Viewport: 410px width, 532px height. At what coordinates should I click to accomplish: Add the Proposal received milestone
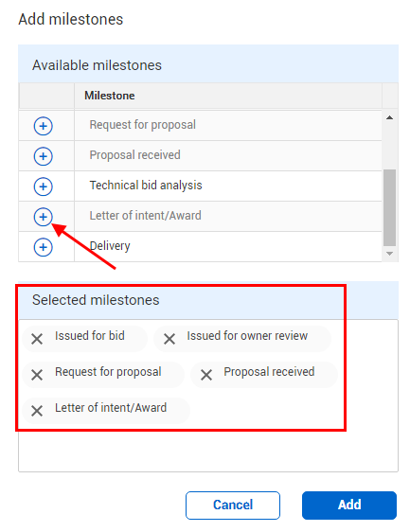click(44, 156)
